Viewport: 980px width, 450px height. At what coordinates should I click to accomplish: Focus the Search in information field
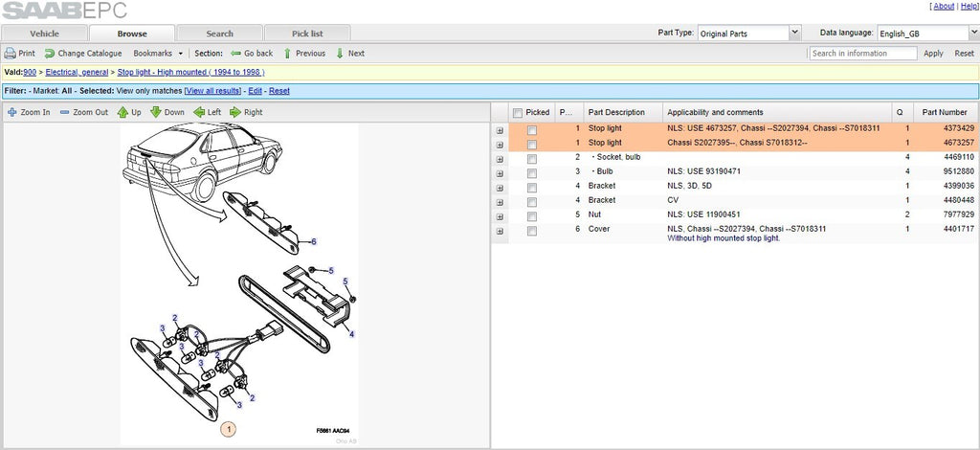[863, 53]
